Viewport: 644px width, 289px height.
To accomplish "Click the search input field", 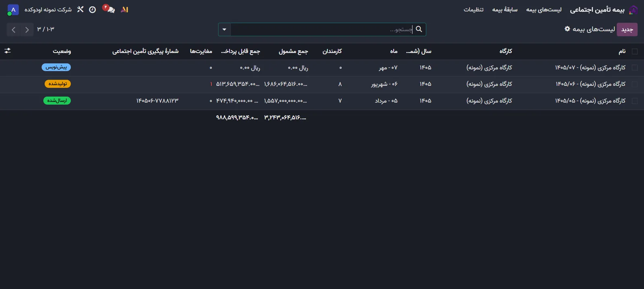I will [321, 29].
